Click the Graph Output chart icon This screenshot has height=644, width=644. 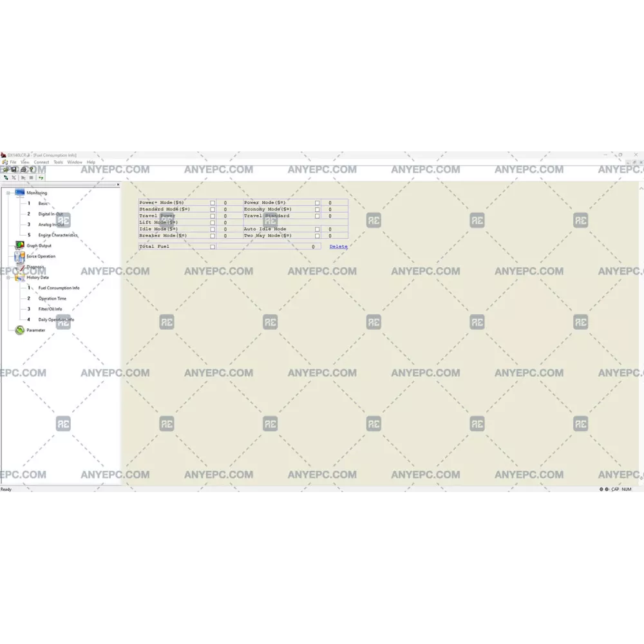point(19,245)
